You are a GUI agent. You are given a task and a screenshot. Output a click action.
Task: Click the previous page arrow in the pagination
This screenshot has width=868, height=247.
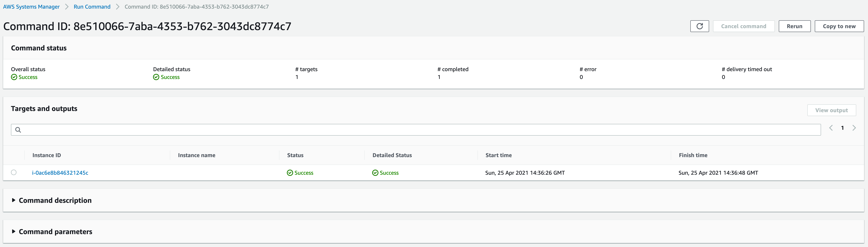[x=831, y=128]
